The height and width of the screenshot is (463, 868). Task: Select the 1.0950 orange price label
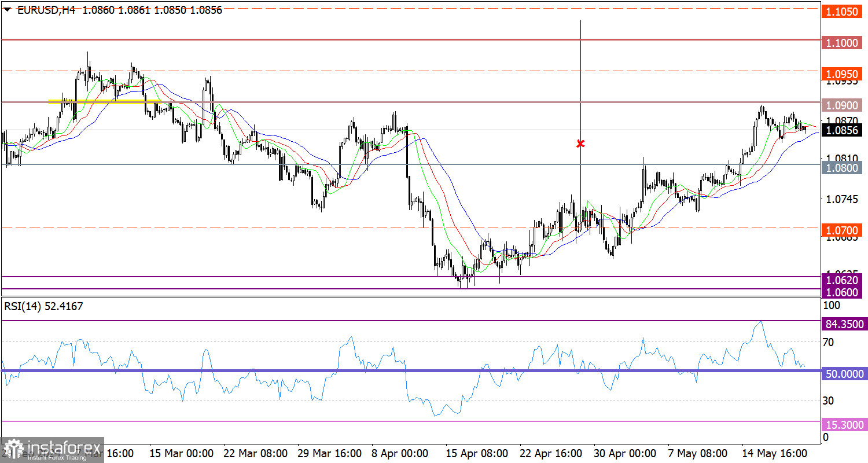841,74
